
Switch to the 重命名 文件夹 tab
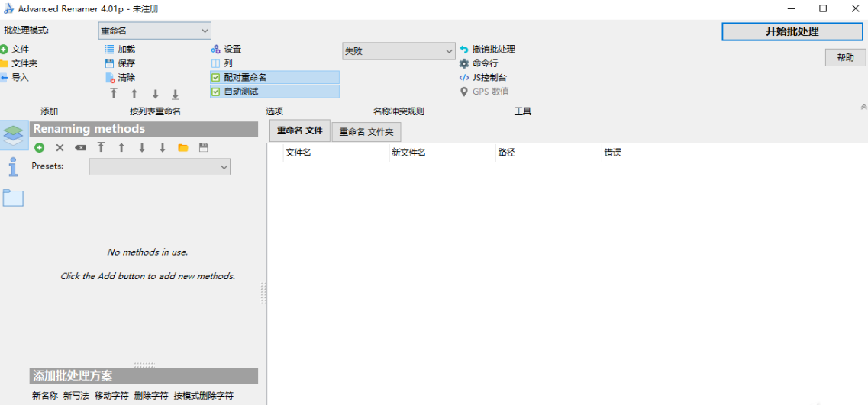[x=366, y=132]
